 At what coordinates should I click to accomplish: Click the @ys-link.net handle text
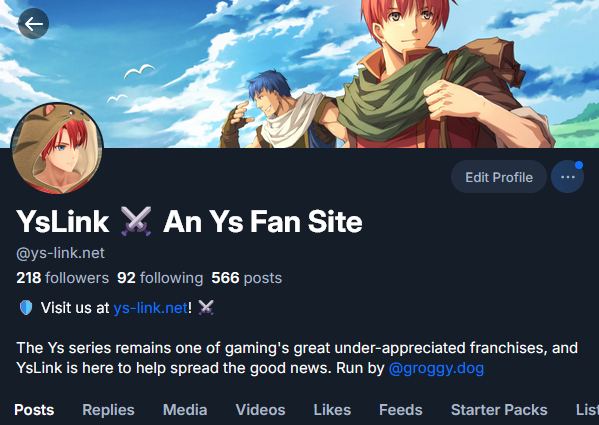60,253
